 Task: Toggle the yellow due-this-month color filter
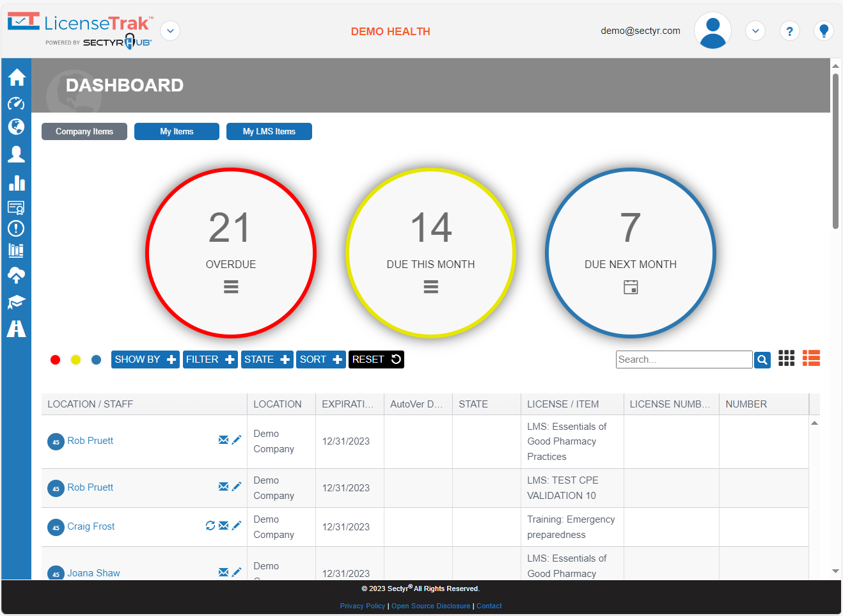tap(76, 360)
